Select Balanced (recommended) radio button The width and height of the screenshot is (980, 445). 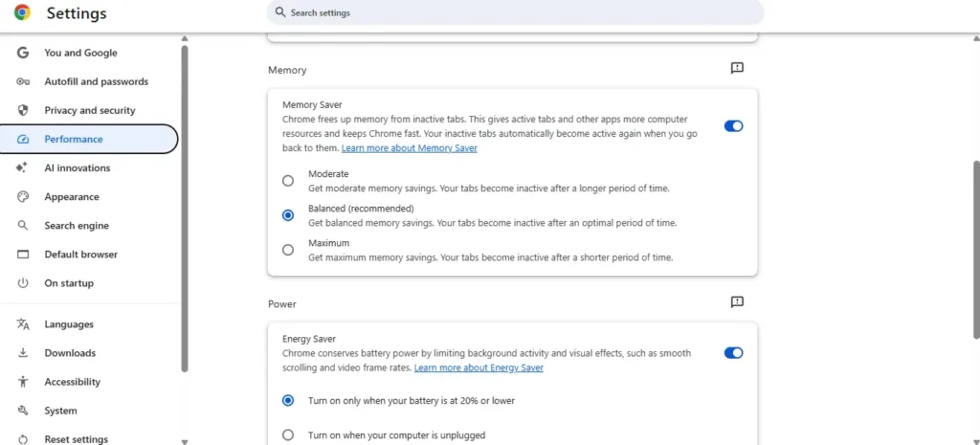(x=287, y=215)
